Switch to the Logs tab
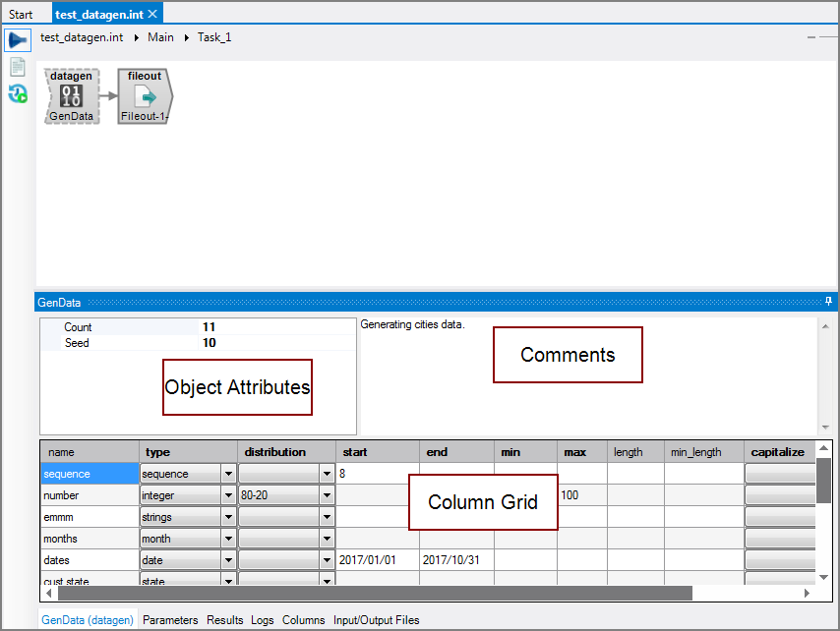This screenshot has height=631, width=840. point(262,620)
